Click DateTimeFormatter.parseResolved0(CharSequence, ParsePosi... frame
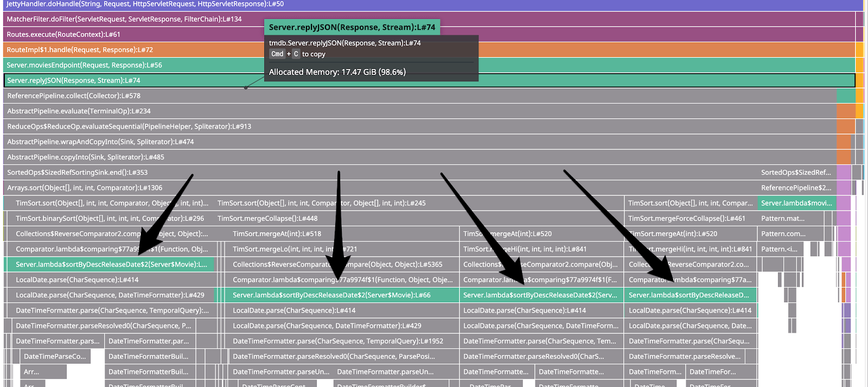The width and height of the screenshot is (868, 387). [x=344, y=357]
